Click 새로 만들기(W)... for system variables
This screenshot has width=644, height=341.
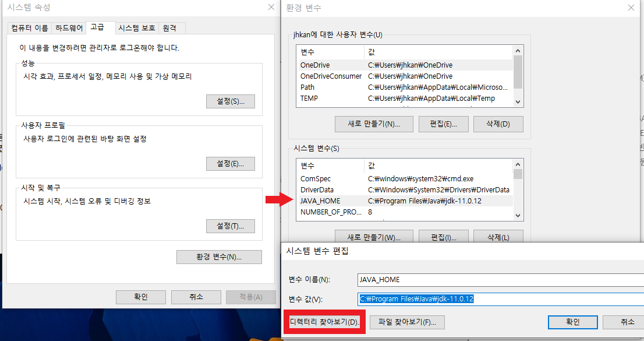(374, 237)
